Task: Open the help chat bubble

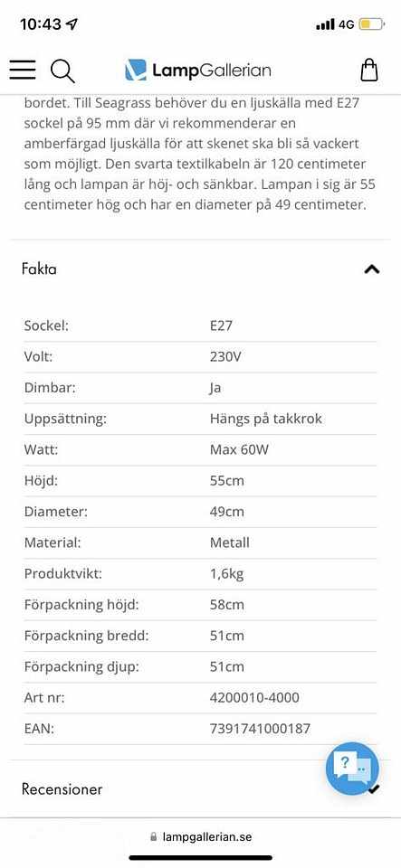Action: click(x=352, y=769)
